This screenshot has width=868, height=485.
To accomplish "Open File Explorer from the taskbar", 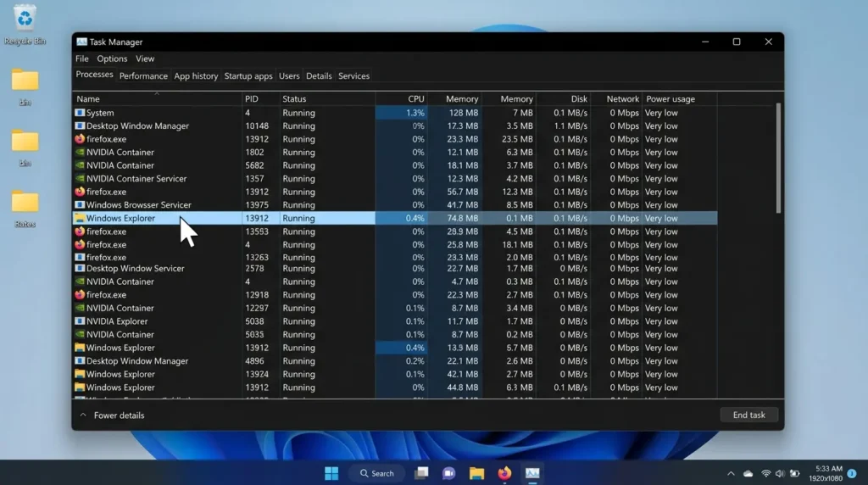I will [x=476, y=473].
